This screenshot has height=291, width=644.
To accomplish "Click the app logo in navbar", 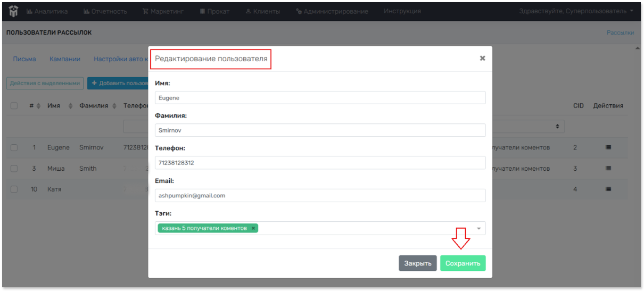I will 13,11.
